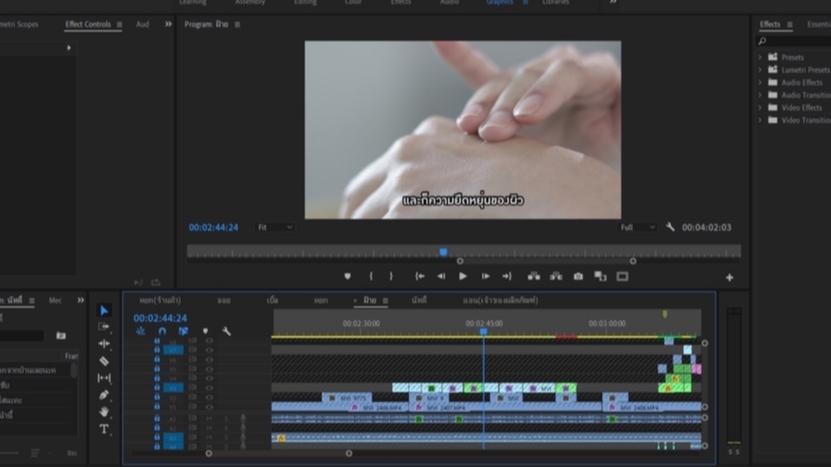
Task: Toggle lock on track V1
Action: click(157, 407)
